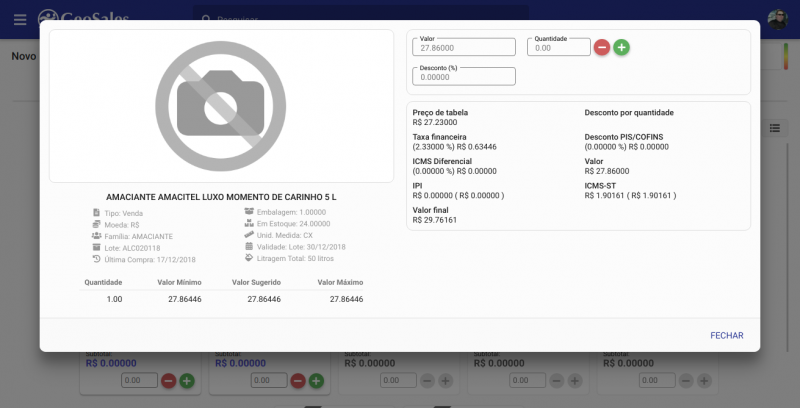Click the 1.00 quantity cell in price table

click(114, 299)
